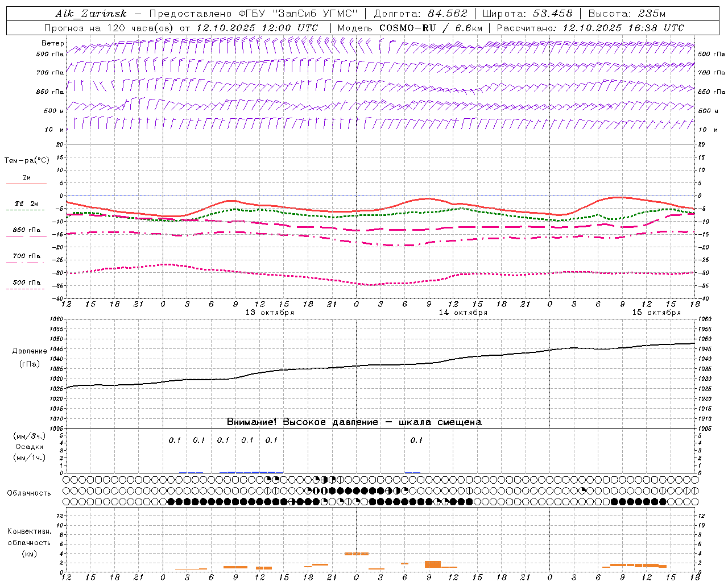Click the (гПа) pressure unit label
The image size is (728, 582).
[x=30, y=364]
